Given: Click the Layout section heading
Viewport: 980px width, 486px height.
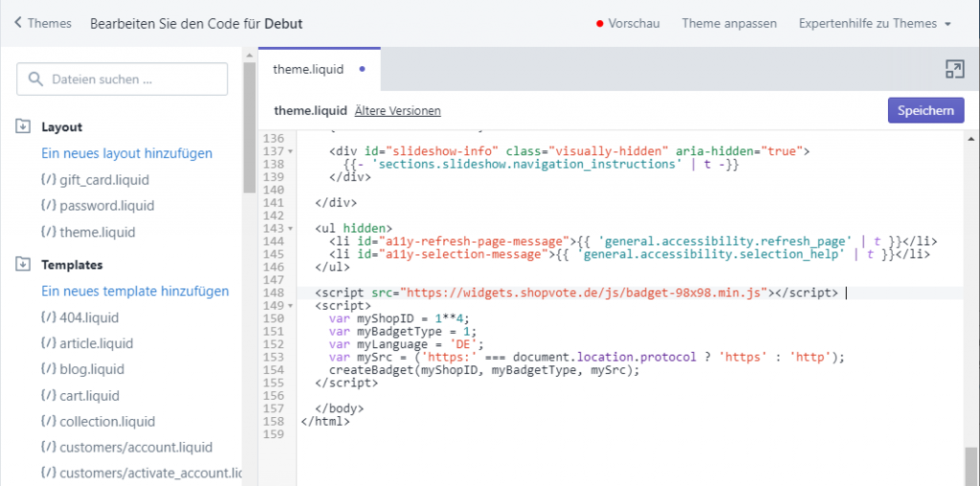Looking at the screenshot, I should tap(62, 127).
